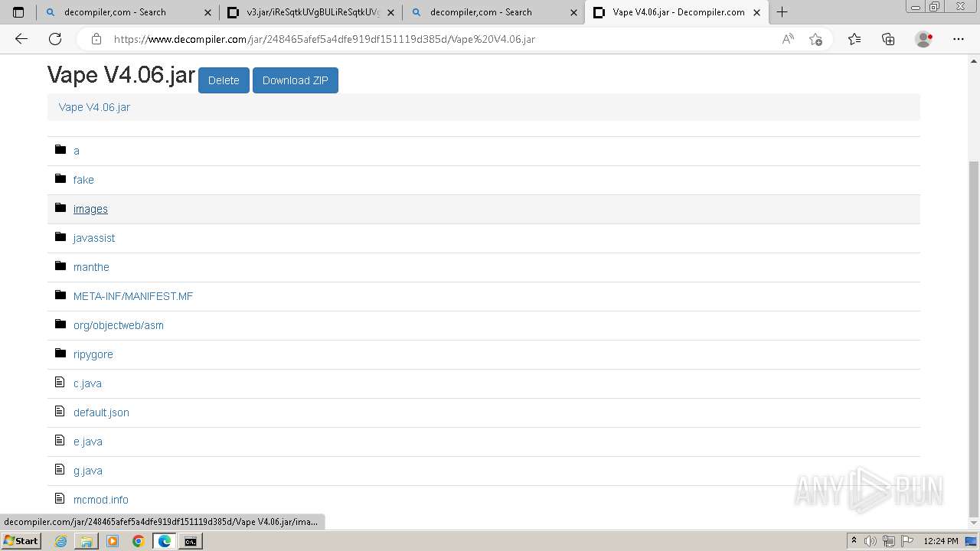View site information lock icon

[96, 39]
